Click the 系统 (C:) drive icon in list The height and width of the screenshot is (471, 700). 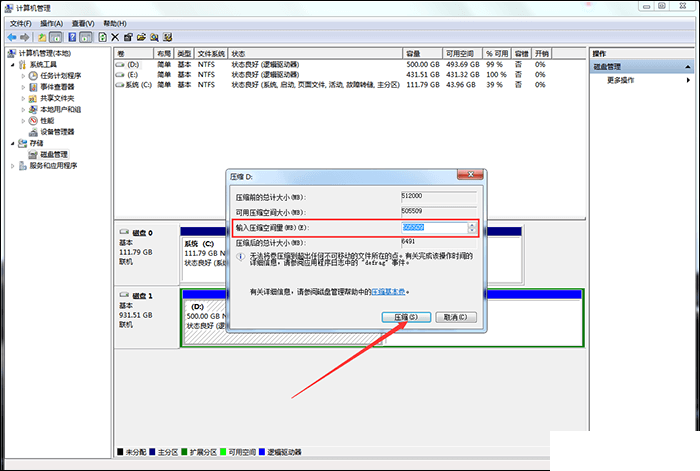(120, 85)
